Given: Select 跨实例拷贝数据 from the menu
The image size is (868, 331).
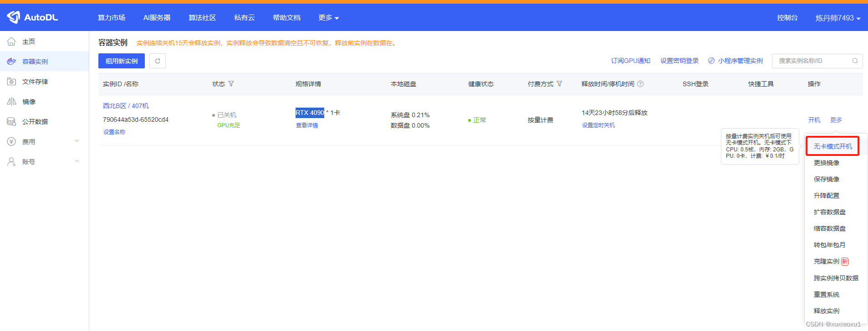Looking at the screenshot, I should tap(836, 278).
